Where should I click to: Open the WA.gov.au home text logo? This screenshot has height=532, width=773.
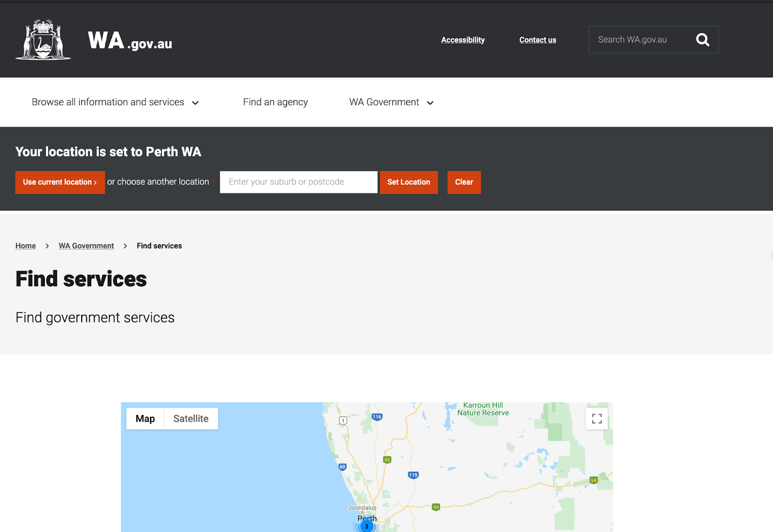tap(130, 41)
